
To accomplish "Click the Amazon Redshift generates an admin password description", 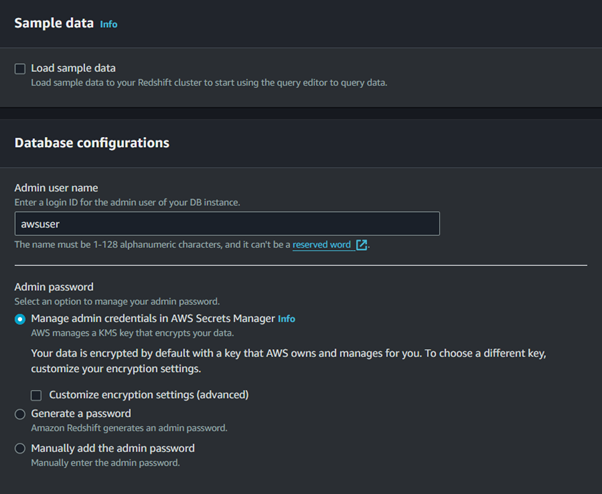I will tap(129, 428).
